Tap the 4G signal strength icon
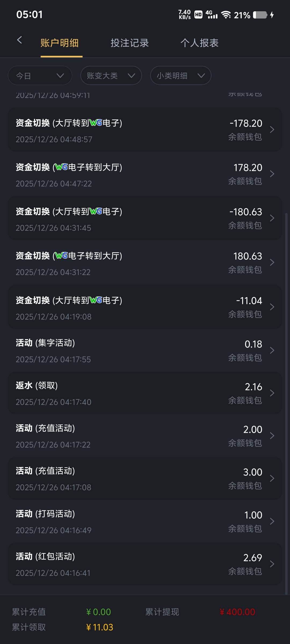Screen dimensions: 290x644 [212, 15]
